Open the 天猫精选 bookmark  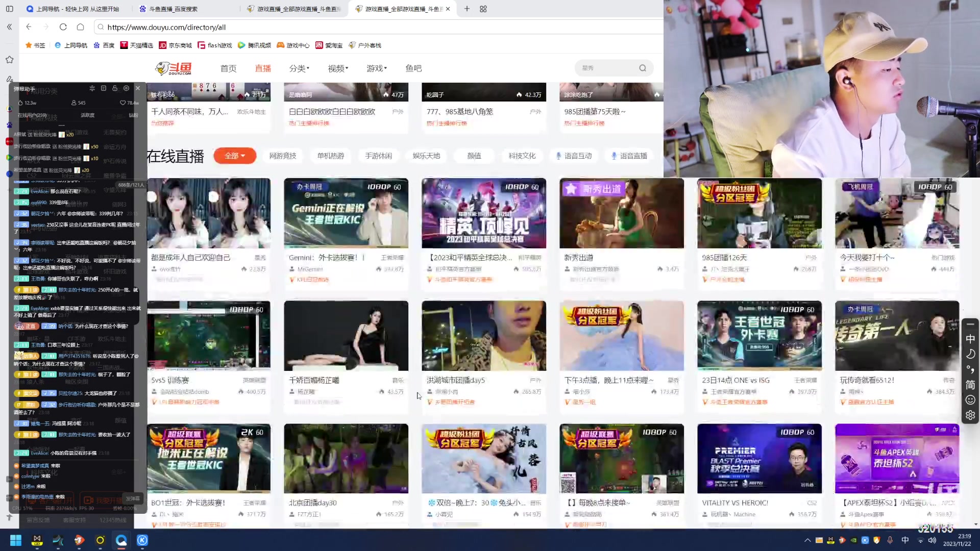tap(136, 45)
